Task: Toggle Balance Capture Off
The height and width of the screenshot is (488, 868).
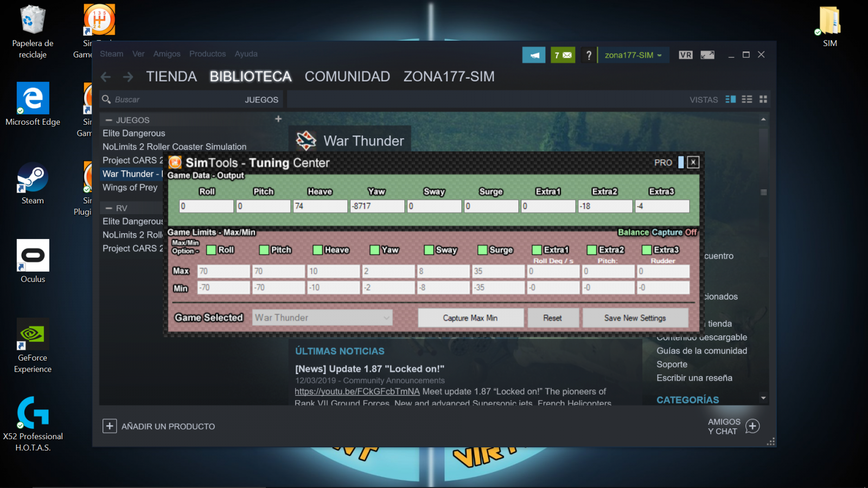Action: click(657, 232)
